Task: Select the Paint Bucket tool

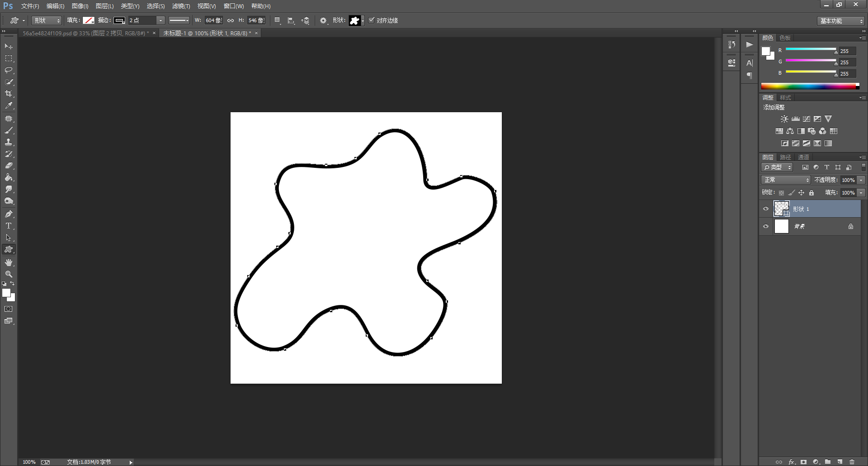Action: click(9, 177)
